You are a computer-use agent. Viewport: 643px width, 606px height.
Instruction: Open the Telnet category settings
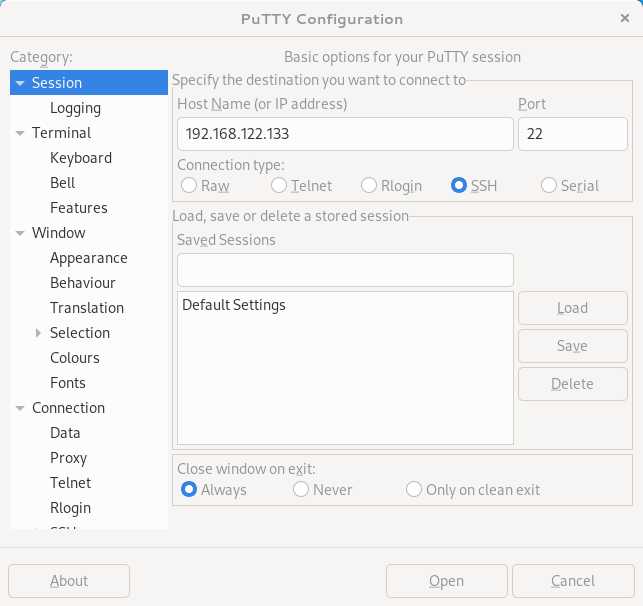click(x=89, y=483)
